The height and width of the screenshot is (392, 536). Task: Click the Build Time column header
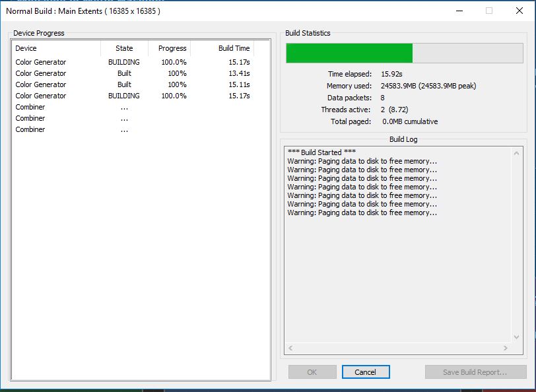[222, 48]
